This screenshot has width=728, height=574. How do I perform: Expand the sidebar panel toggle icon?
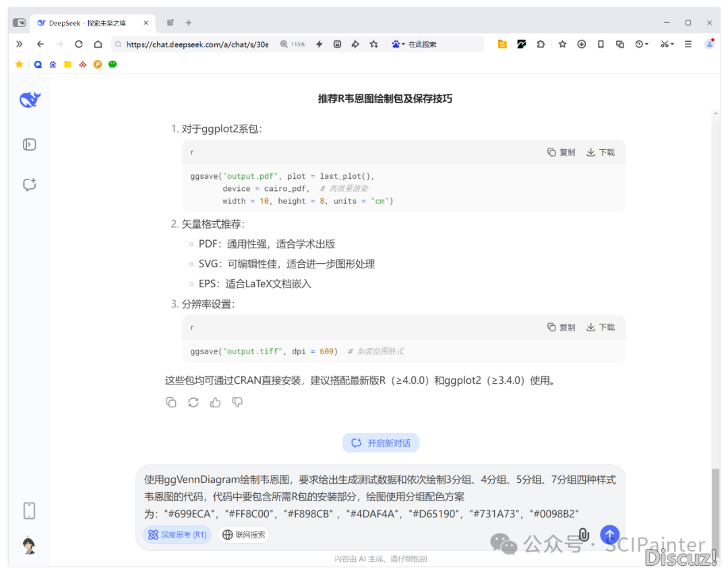(29, 144)
